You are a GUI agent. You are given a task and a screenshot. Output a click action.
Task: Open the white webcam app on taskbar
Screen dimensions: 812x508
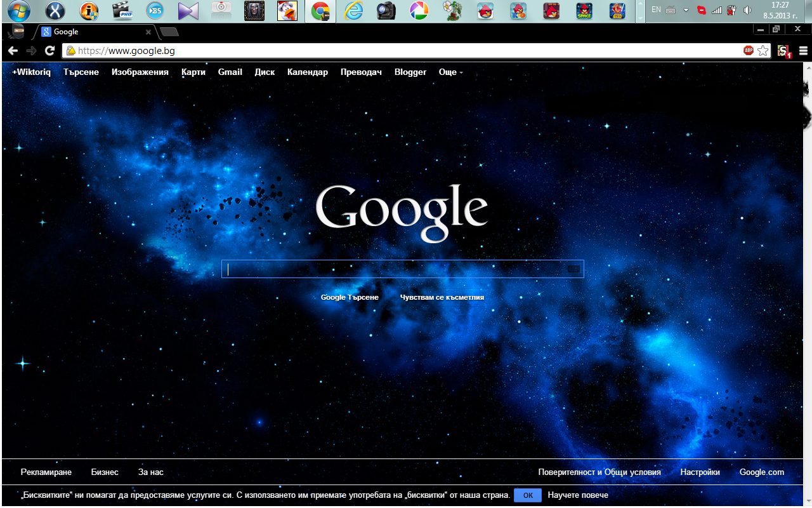click(221, 11)
